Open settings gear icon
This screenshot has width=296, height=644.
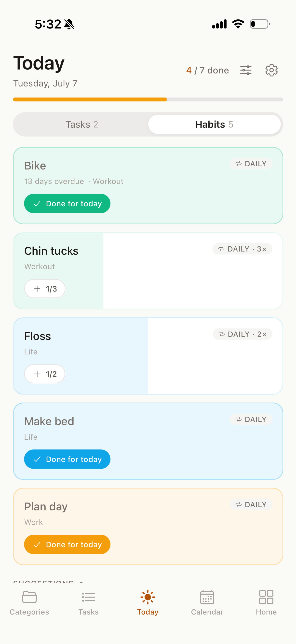coord(271,70)
